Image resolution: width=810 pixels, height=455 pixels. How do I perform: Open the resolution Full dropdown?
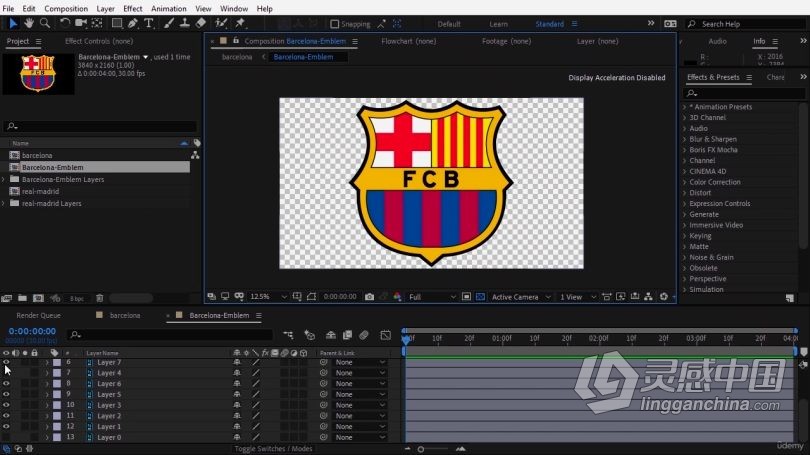432,297
